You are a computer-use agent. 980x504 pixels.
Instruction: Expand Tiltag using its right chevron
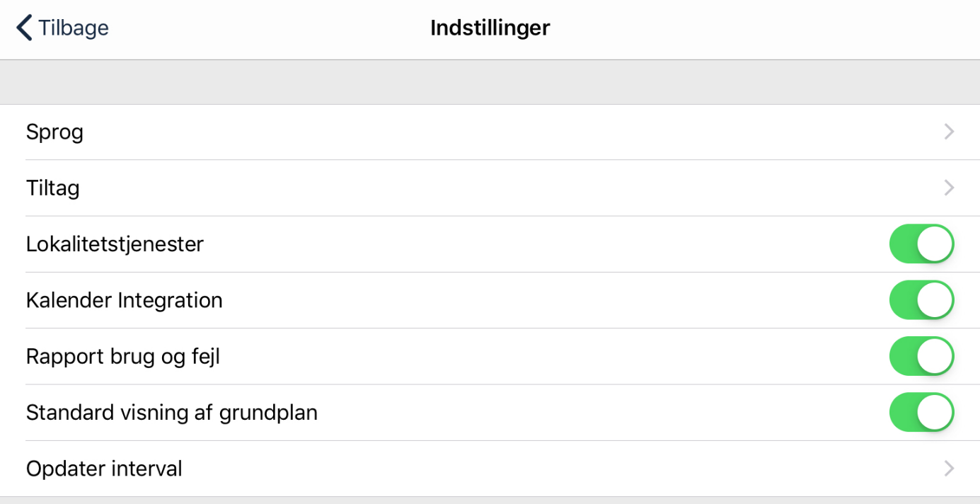(x=949, y=188)
